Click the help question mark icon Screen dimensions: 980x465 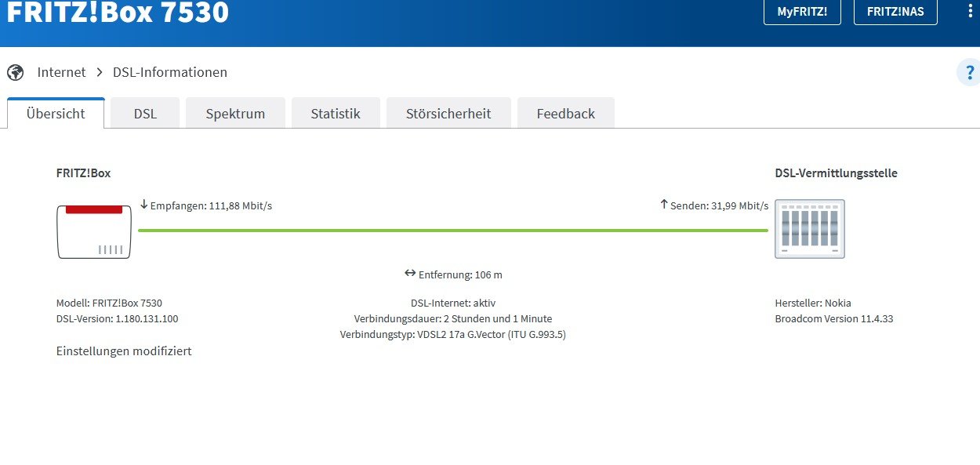[969, 73]
